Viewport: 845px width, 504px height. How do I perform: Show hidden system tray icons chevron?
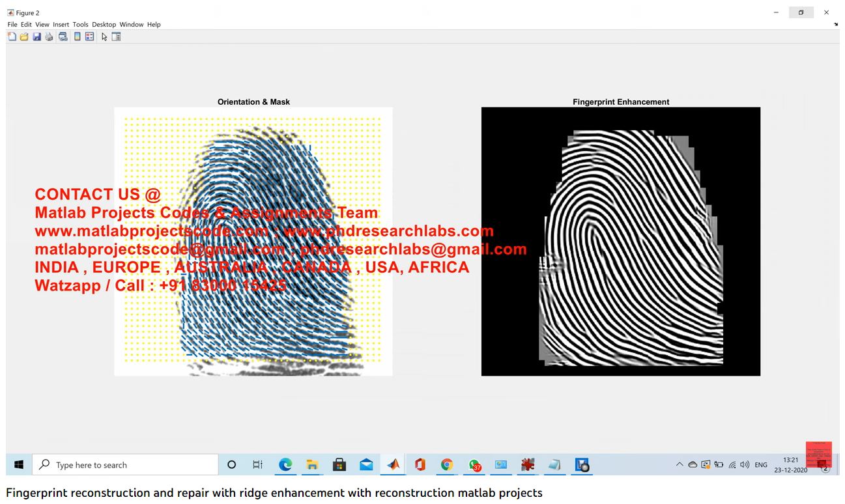(680, 465)
